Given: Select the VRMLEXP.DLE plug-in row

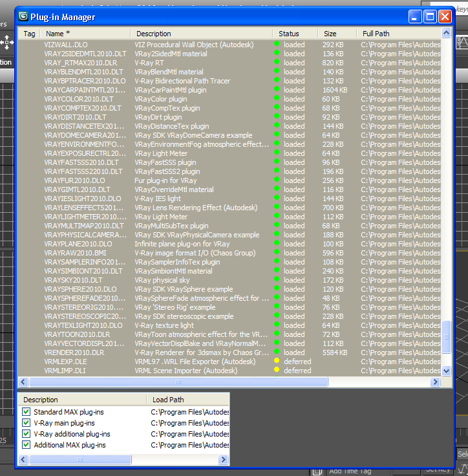Looking at the screenshot, I should [229, 362].
